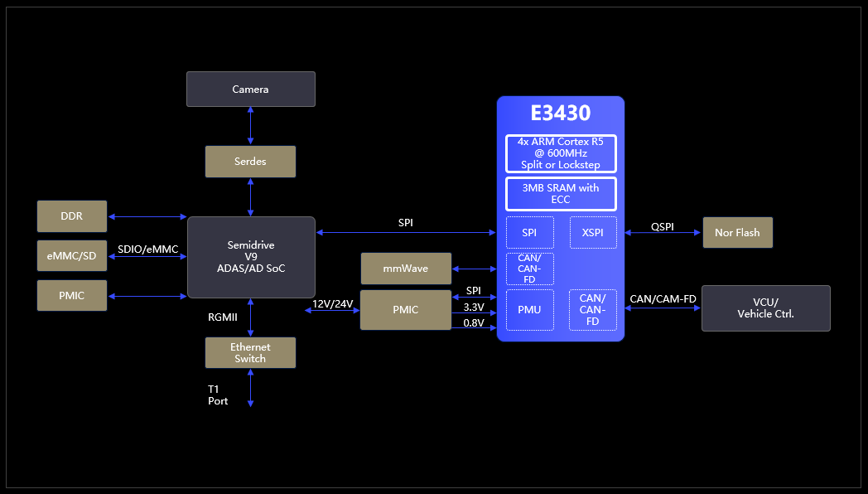
Task: Click the 0.8V rail label
Action: 474,323
